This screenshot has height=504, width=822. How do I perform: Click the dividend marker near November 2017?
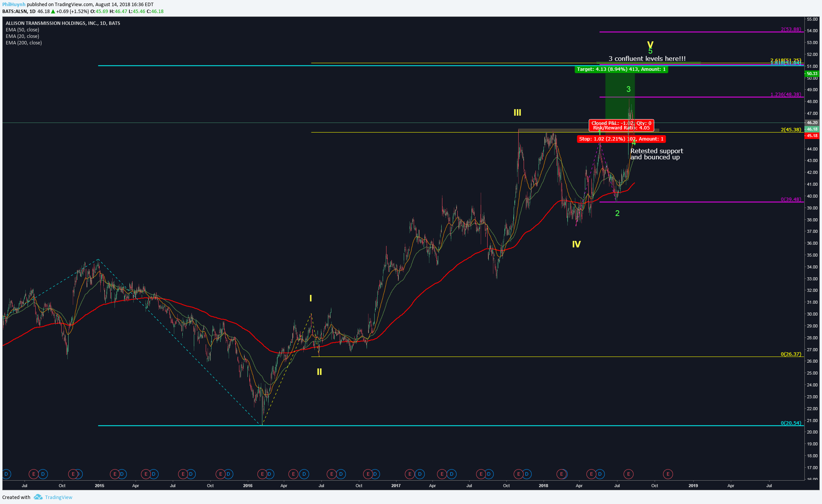(x=527, y=474)
